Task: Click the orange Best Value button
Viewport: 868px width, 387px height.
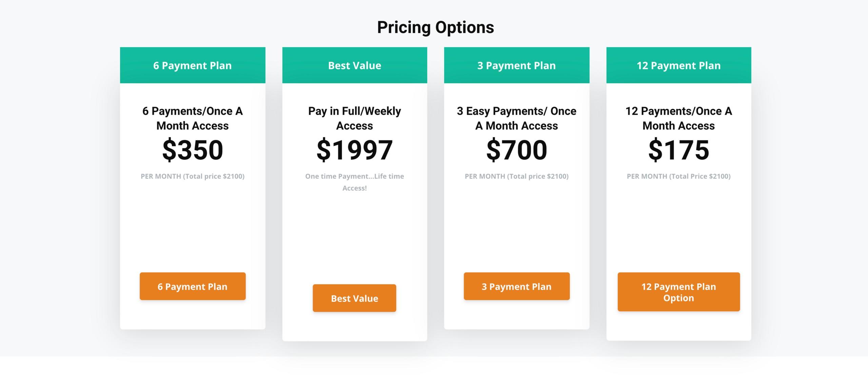Action: (354, 298)
